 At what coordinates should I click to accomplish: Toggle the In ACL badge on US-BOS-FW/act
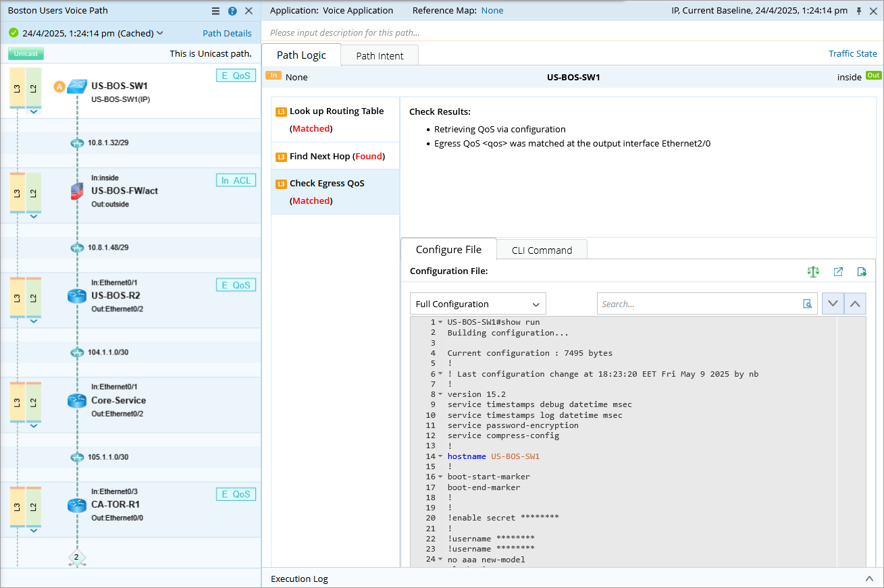click(236, 180)
